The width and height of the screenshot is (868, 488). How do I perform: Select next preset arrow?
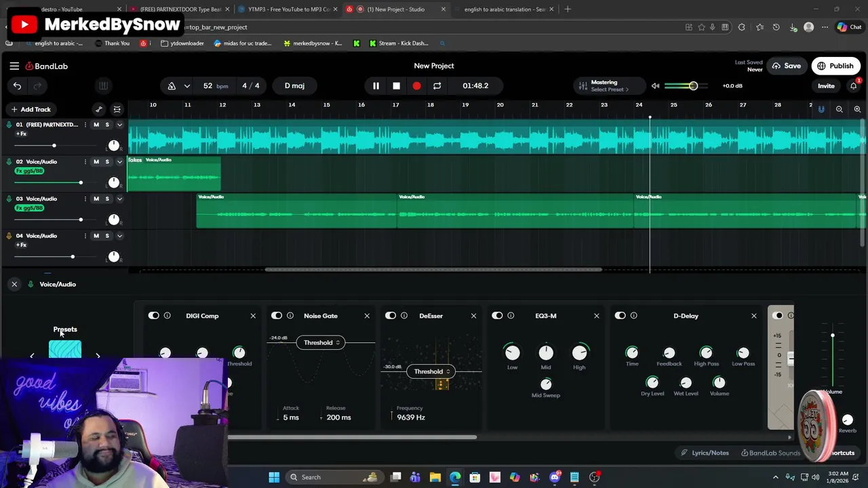click(x=98, y=356)
